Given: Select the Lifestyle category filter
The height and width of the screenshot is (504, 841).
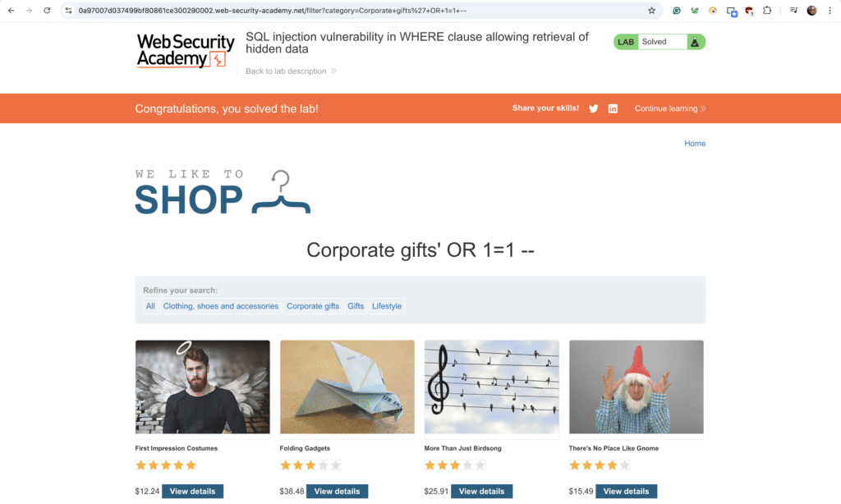Looking at the screenshot, I should tap(387, 306).
